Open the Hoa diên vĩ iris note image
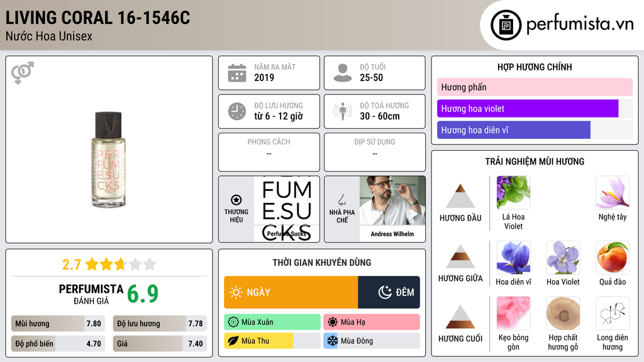This screenshot has width=644, height=362. tap(513, 258)
